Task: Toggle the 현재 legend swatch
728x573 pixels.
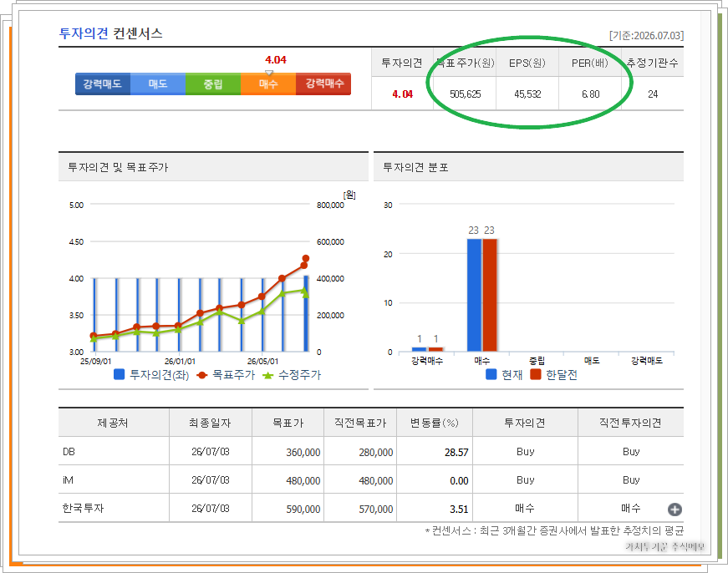Action: point(491,374)
